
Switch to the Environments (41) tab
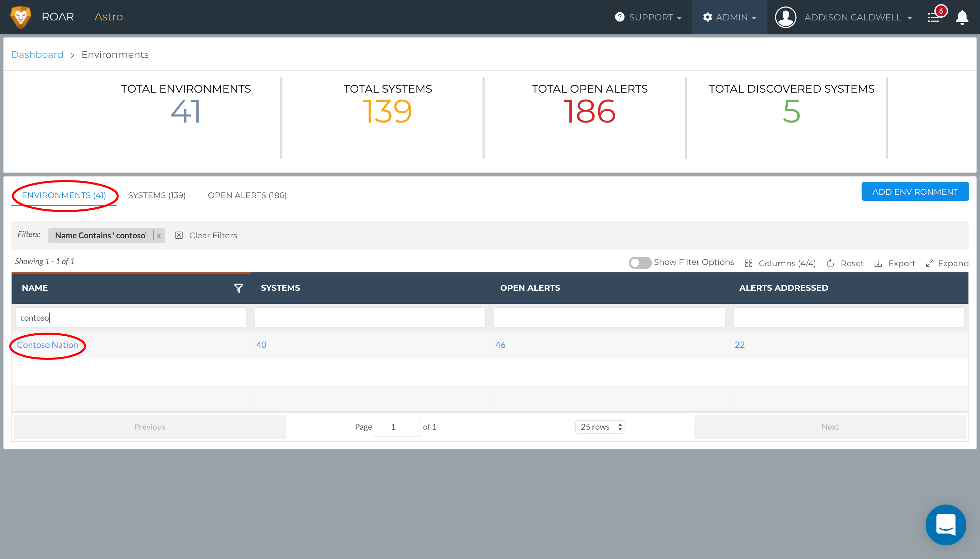[64, 195]
